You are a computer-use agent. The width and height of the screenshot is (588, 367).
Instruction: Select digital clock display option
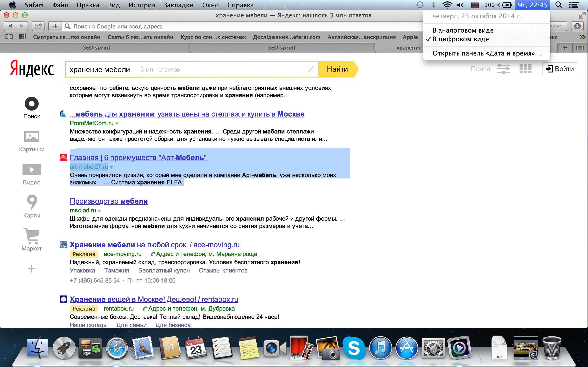coord(461,39)
